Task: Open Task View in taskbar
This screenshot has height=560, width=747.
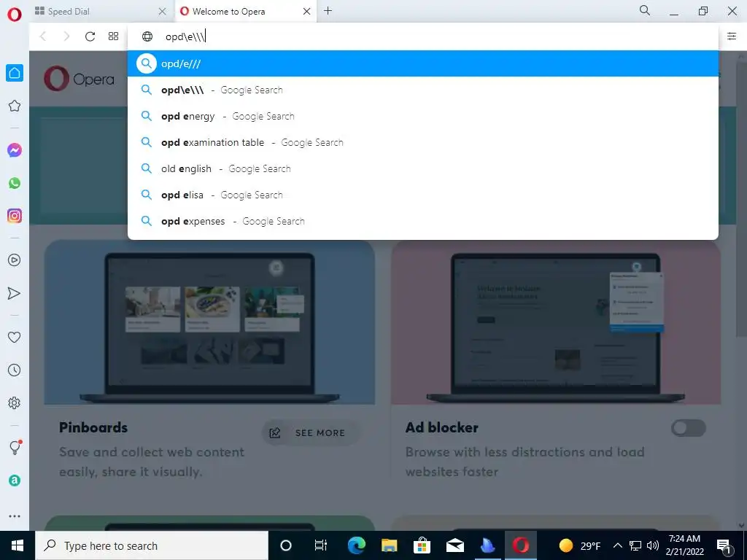Action: pyautogui.click(x=321, y=545)
